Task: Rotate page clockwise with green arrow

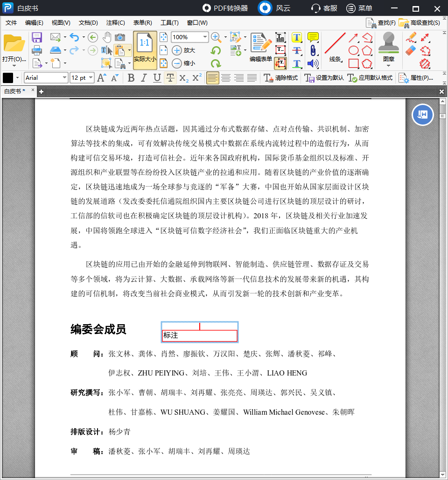Action: (x=216, y=63)
